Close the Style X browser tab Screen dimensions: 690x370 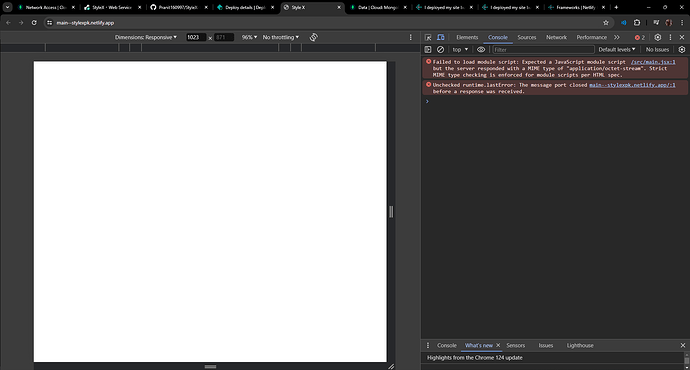pyautogui.click(x=339, y=7)
